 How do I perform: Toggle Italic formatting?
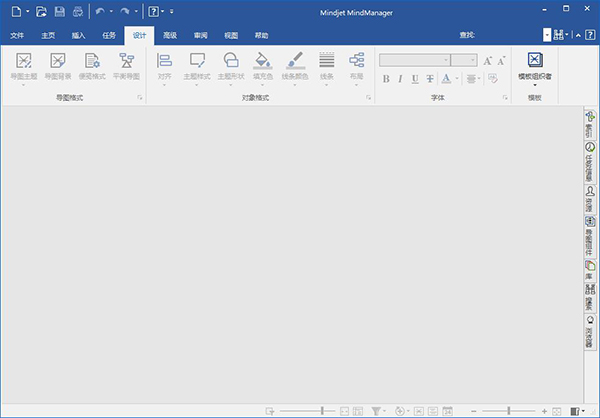point(400,79)
